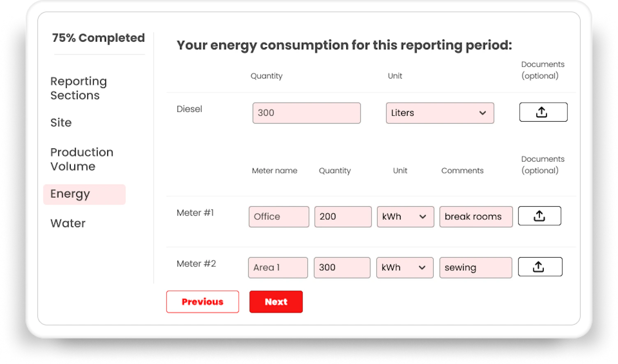Upload document for Meter #2
Image resolution: width=618 pixels, height=364 pixels.
[x=540, y=267]
